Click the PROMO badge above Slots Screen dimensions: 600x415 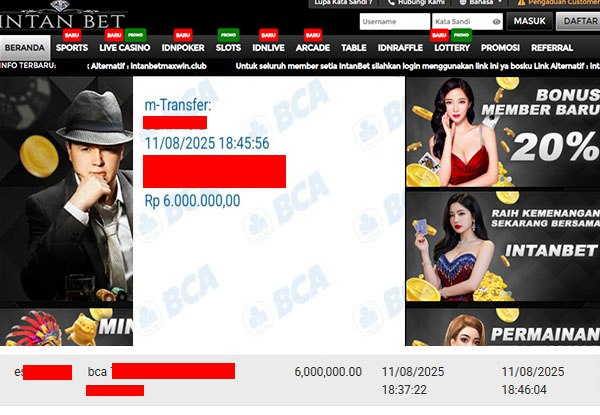coord(228,35)
